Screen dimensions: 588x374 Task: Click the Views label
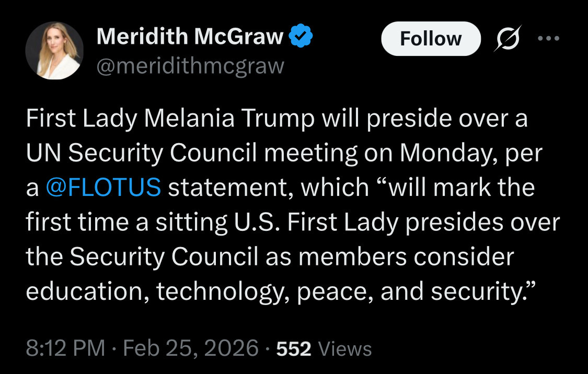[x=345, y=349]
